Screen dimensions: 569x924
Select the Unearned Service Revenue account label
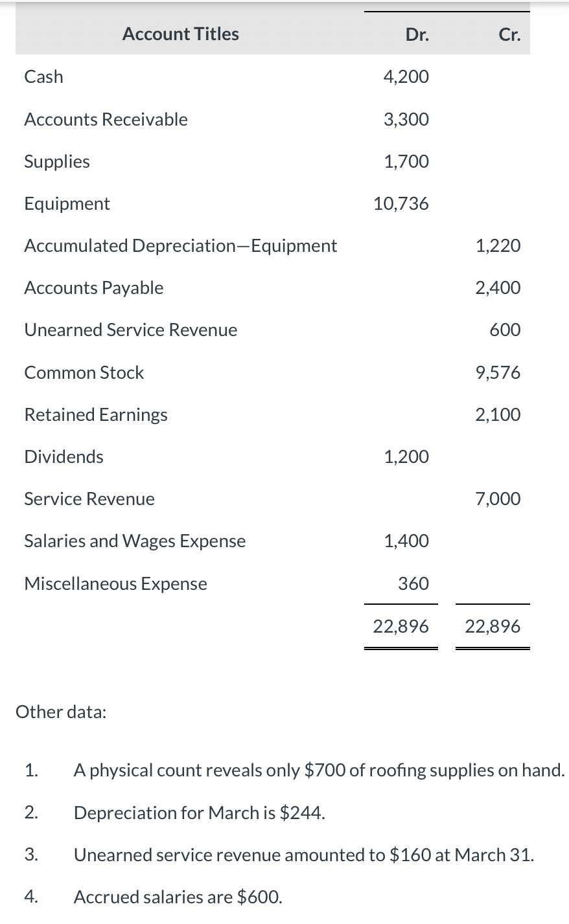point(130,330)
